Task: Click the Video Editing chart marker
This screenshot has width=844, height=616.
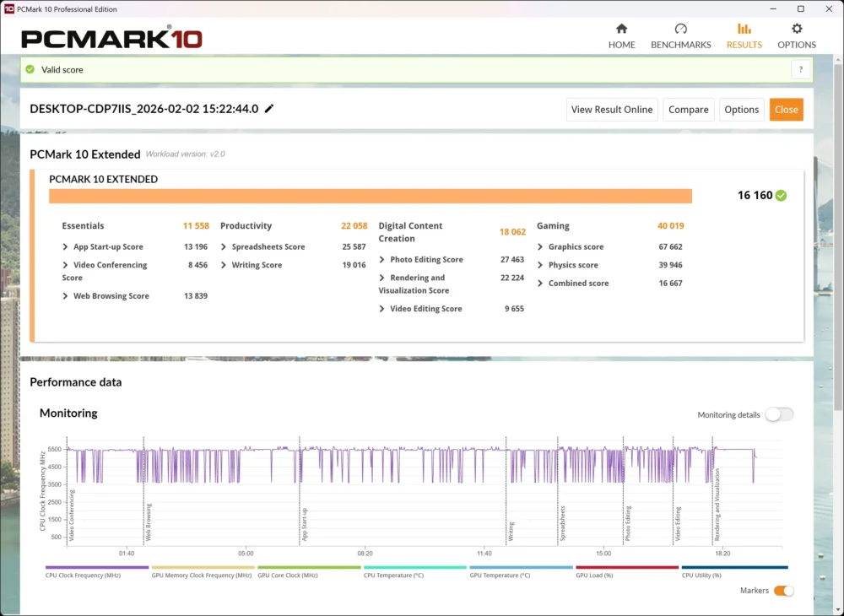Action: pyautogui.click(x=679, y=524)
